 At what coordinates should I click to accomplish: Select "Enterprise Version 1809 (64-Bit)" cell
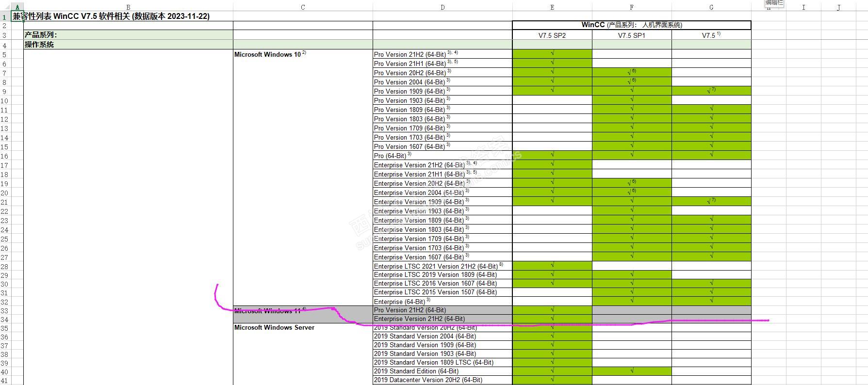tap(442, 220)
